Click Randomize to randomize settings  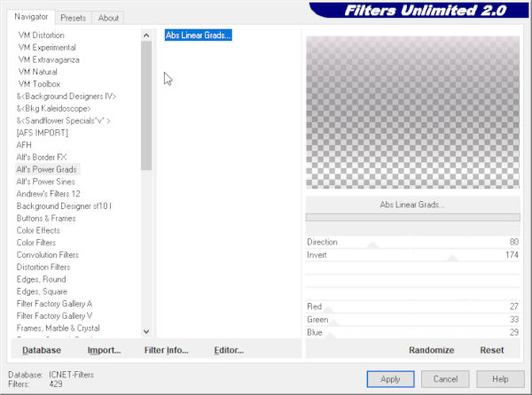[431, 350]
